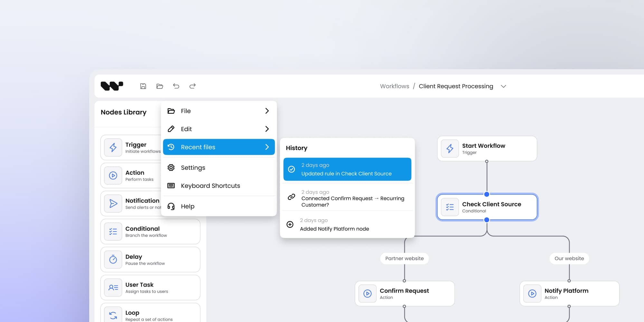Image resolution: width=644 pixels, height=322 pixels.
Task: Select the Confirm Request node title
Action: (x=404, y=291)
